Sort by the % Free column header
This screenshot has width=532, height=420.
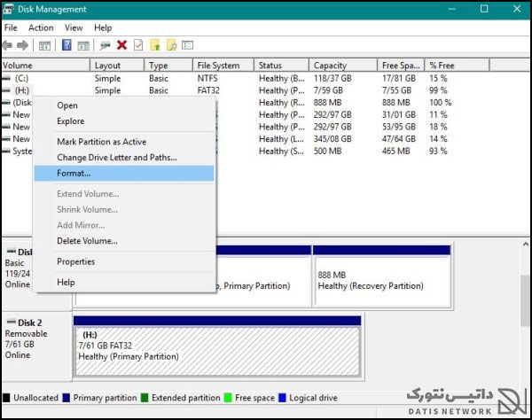458,65
